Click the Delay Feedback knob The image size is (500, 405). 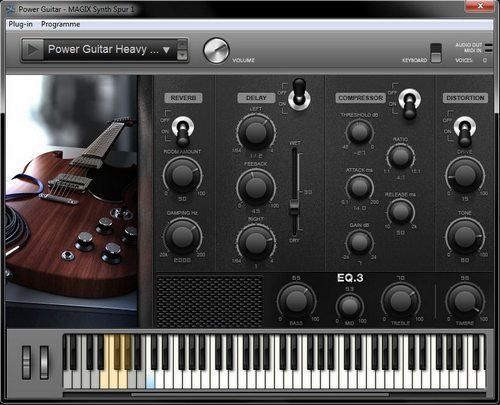pos(256,187)
